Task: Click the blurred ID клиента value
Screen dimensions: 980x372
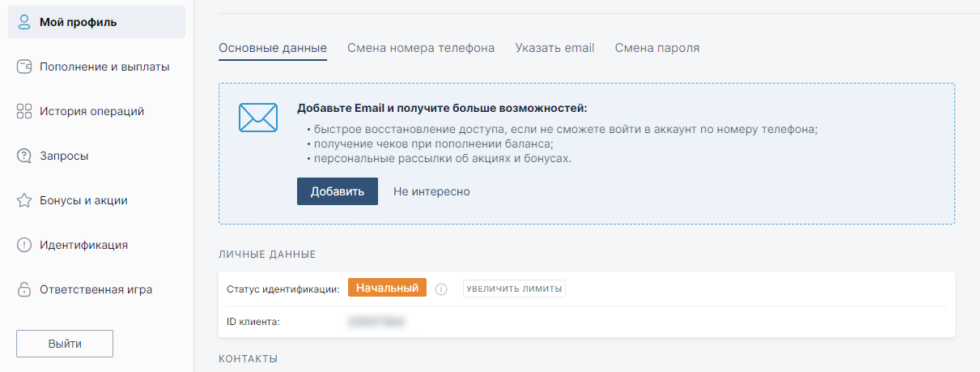Action: tap(377, 322)
